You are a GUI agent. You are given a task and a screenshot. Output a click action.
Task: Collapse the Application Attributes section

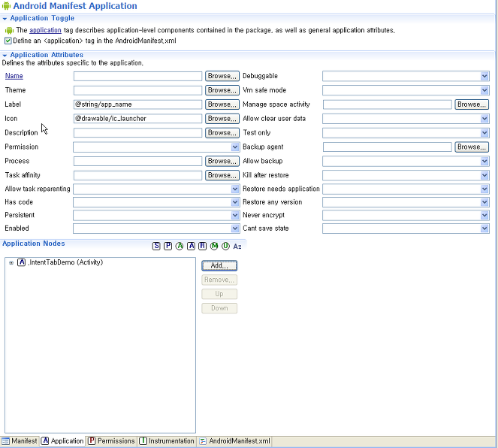pos(5,56)
